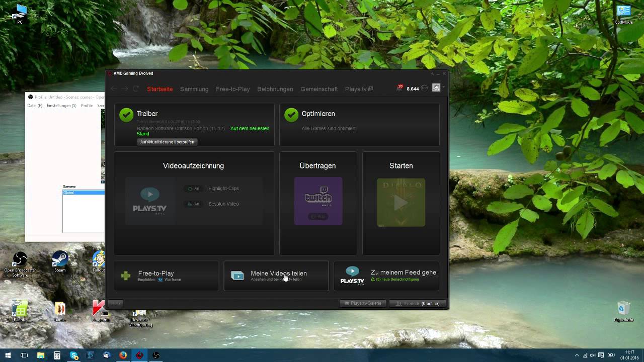Go back with the navigation arrow
644x362 pixels.
coord(114,88)
